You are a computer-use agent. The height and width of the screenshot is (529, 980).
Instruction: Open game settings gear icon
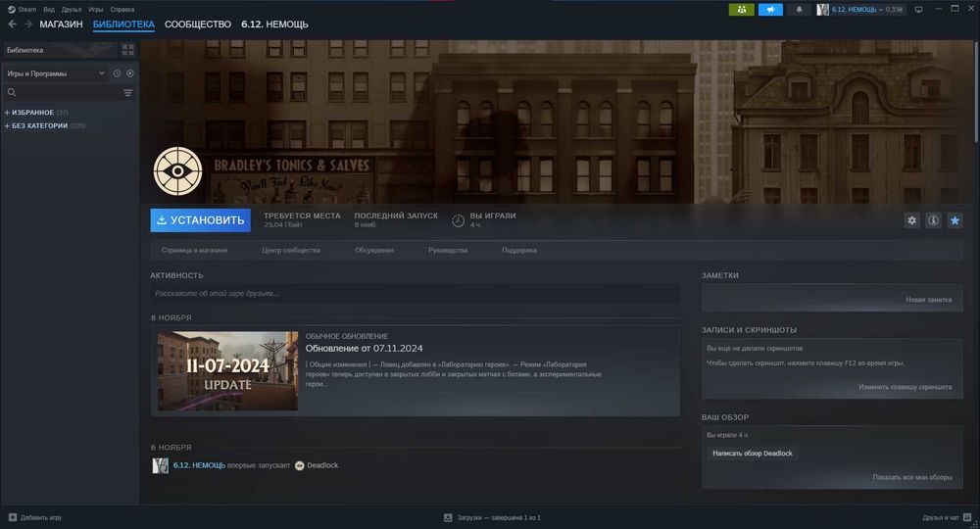click(x=911, y=220)
